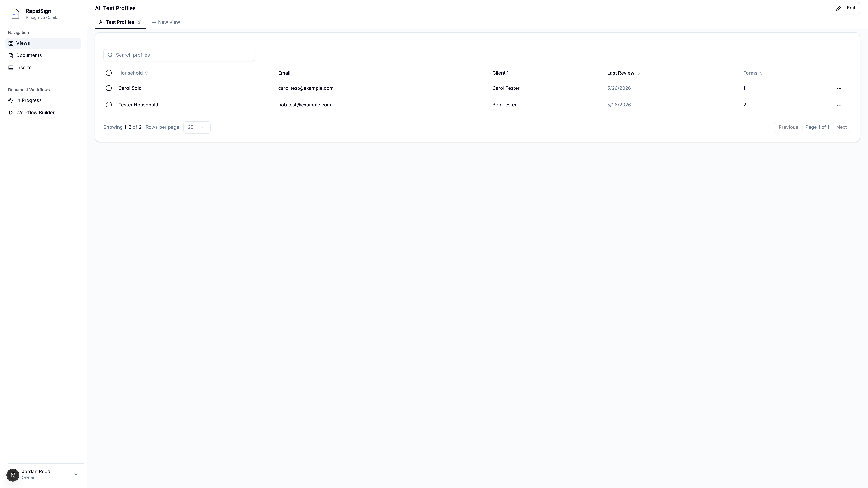Click the pencil icon on Edit button
Screen dimensions: 868x488
tap(839, 8)
